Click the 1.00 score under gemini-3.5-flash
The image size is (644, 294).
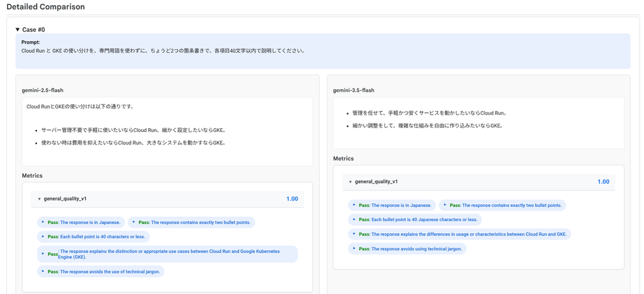click(x=603, y=182)
